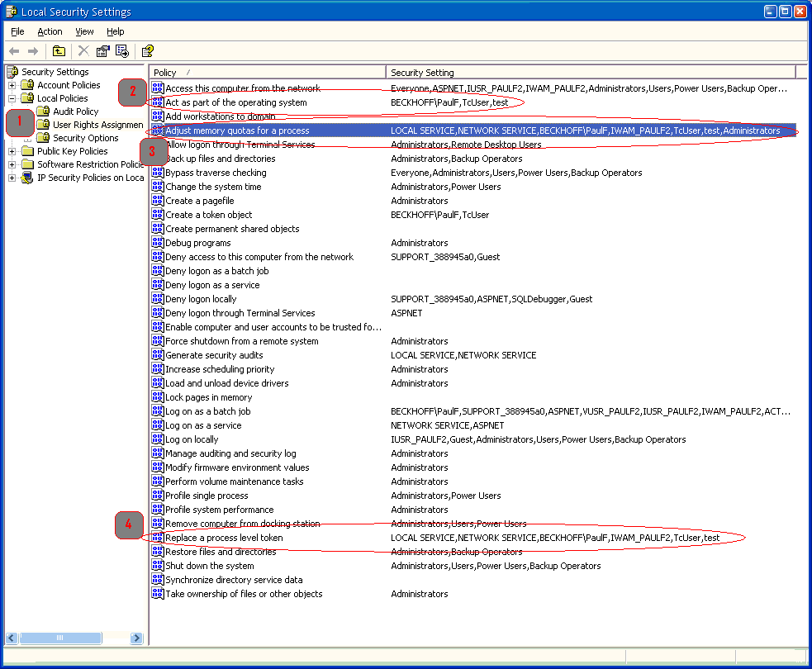Select 'Access this computer from the network'

[x=242, y=88]
